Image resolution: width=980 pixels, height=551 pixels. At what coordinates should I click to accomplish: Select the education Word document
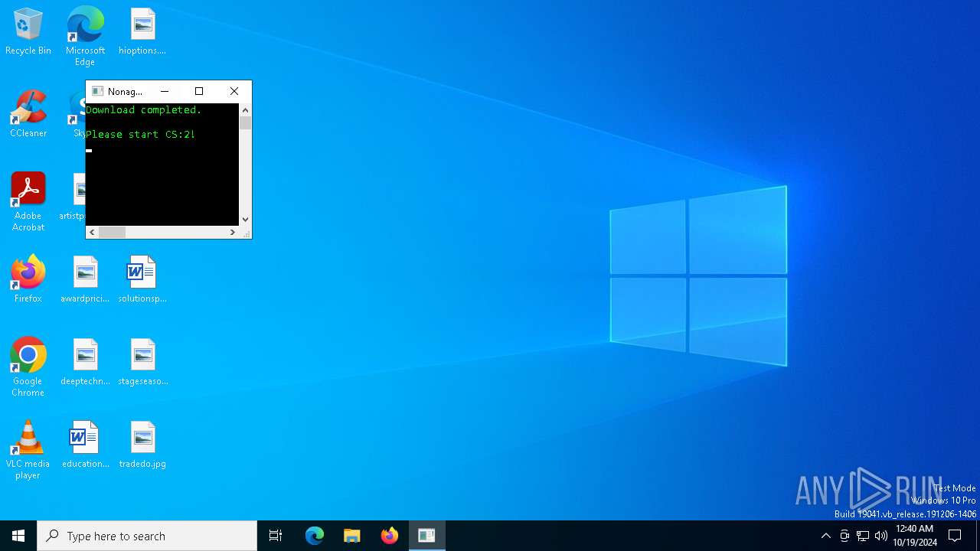[85, 445]
